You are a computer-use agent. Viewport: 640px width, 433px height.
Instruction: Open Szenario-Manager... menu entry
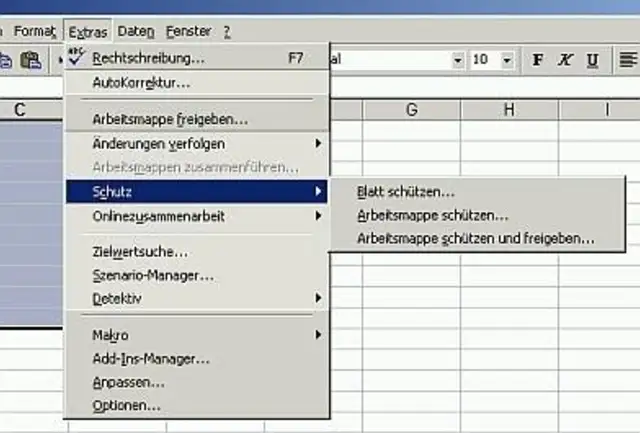coord(197,275)
